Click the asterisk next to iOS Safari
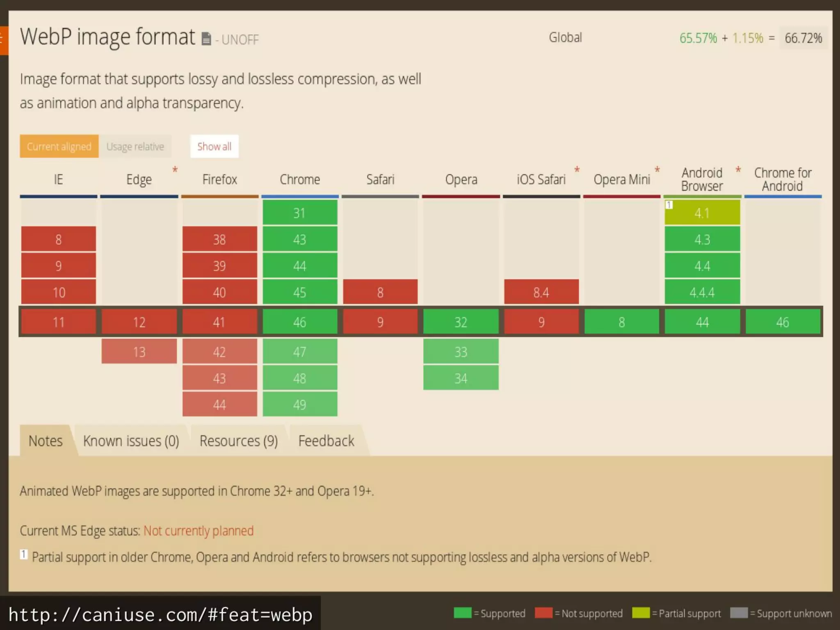840x630 pixels. tap(577, 170)
